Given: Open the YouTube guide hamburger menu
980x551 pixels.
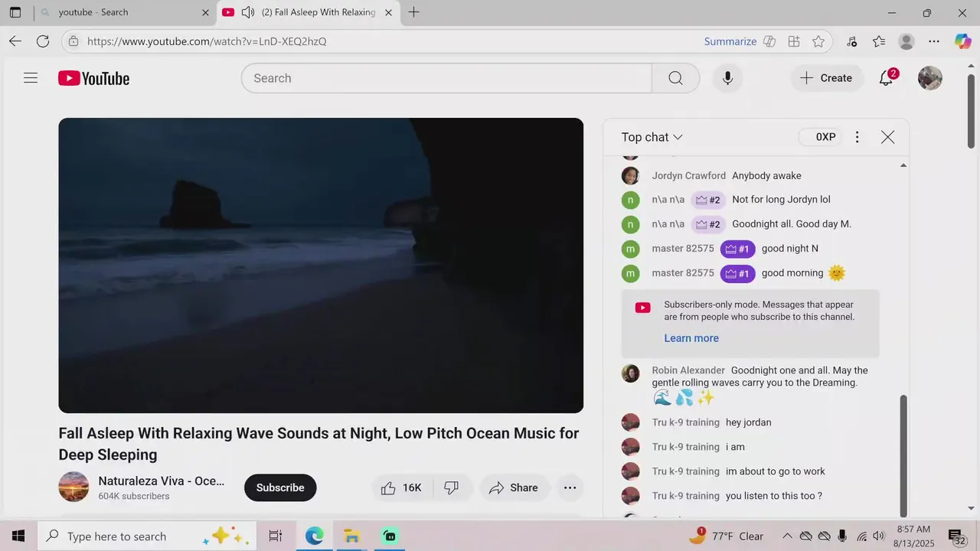Looking at the screenshot, I should click(x=31, y=78).
